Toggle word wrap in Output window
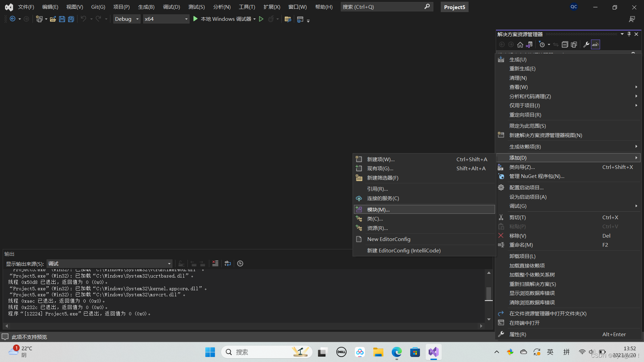The image size is (644, 362). click(x=228, y=263)
